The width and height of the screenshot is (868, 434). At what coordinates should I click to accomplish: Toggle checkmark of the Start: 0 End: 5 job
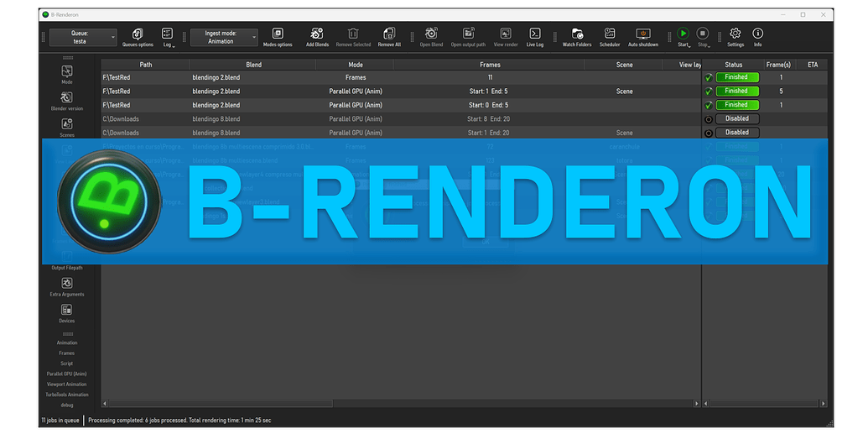(708, 105)
